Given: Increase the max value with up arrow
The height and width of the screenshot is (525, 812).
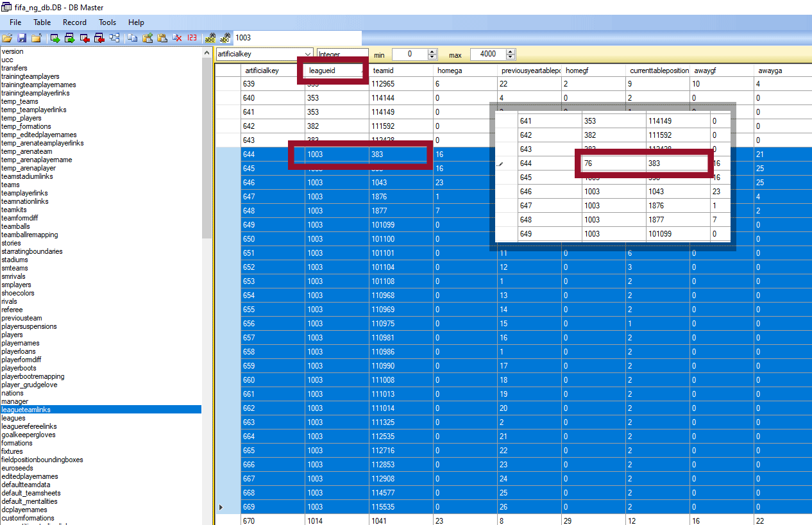Looking at the screenshot, I should coord(511,51).
